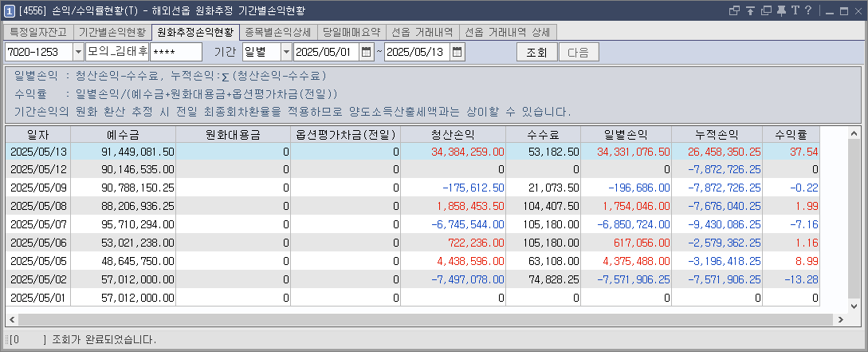Viewport: 868px width, 352px height.
Task: Open calendar picker for end date 2025/05/13
Action: pos(458,53)
